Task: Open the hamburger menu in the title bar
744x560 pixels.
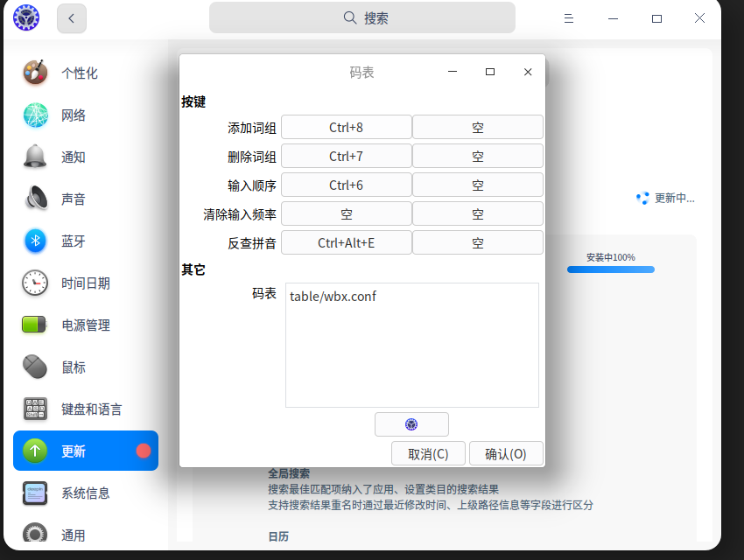Action: point(568,17)
